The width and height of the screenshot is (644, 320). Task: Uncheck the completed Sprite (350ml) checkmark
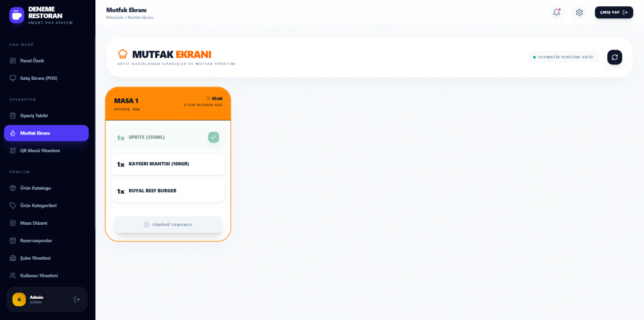[x=214, y=137]
